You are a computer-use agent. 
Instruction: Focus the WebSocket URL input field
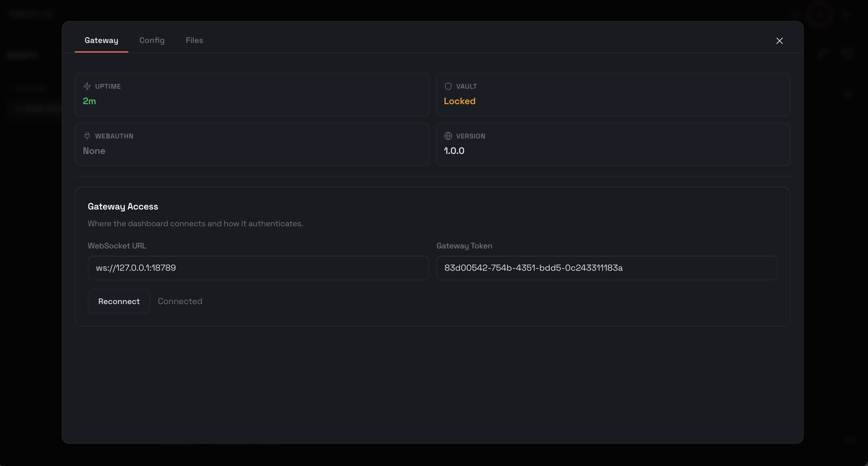tap(258, 268)
